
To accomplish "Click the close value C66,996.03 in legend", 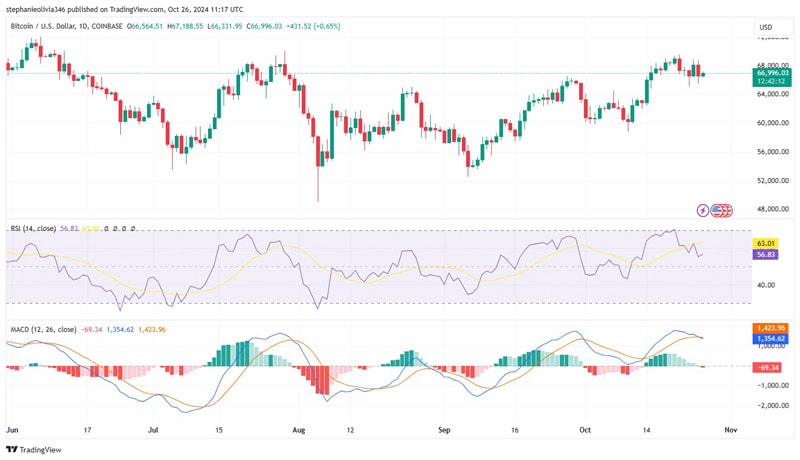I will [264, 26].
